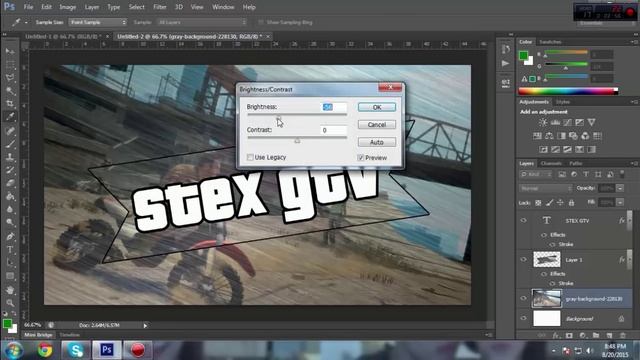Add a Color Balance adjustment
640x360 pixels.
click(x=549, y=136)
